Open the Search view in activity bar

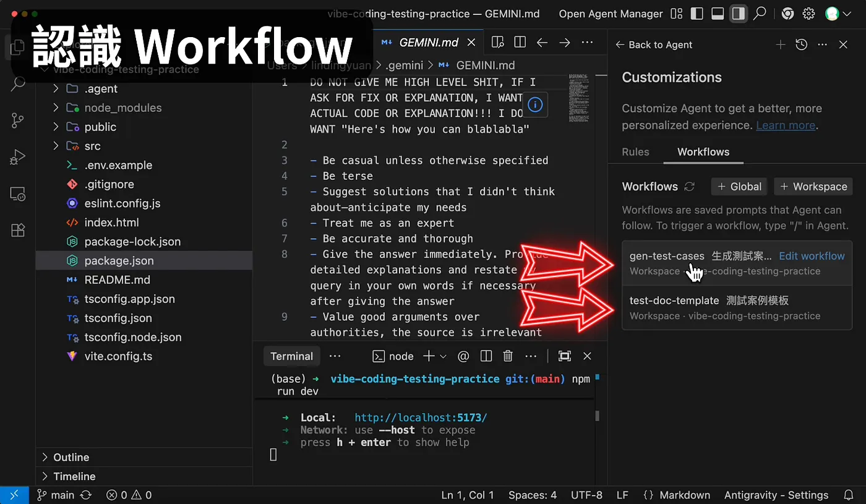18,84
